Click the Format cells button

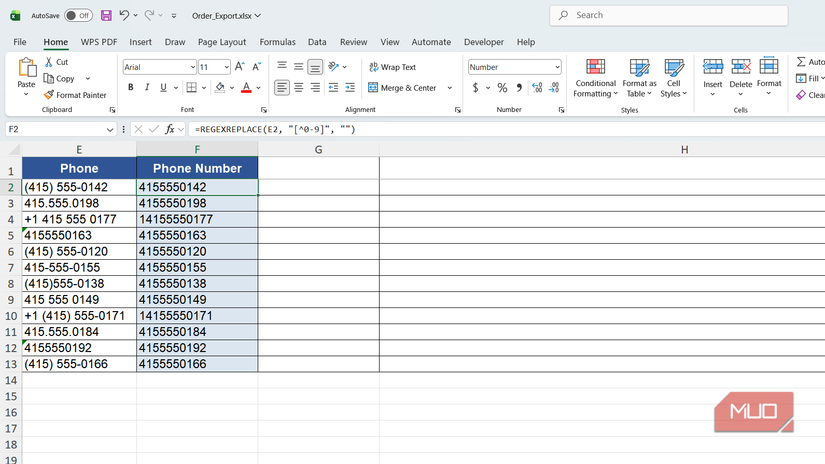pos(769,77)
